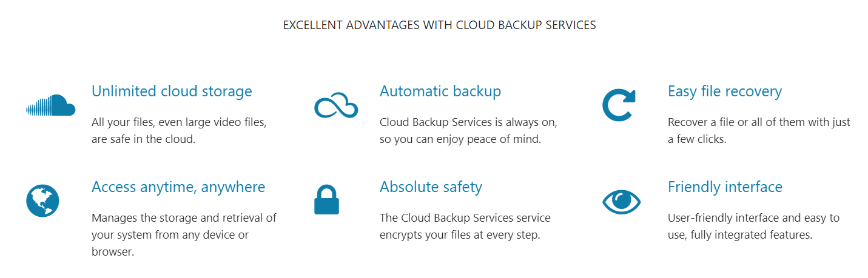Click the padlock absolute safety icon

[x=326, y=200]
